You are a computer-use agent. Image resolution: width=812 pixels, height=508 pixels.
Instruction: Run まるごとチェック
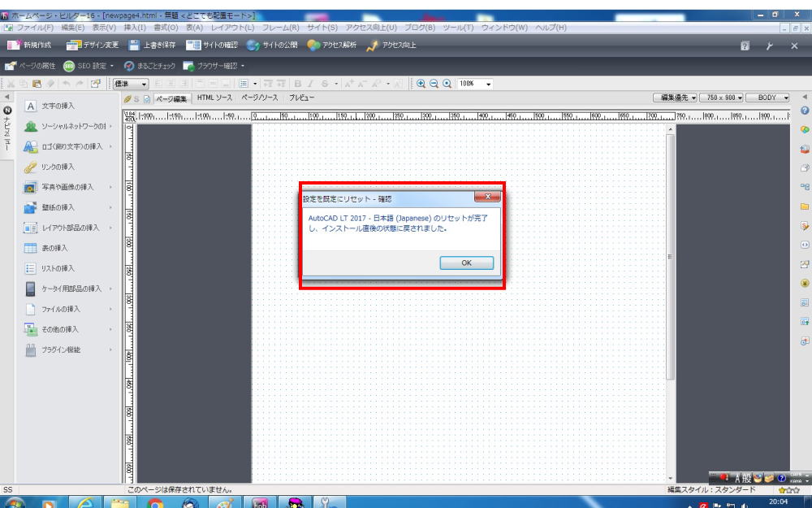point(149,66)
